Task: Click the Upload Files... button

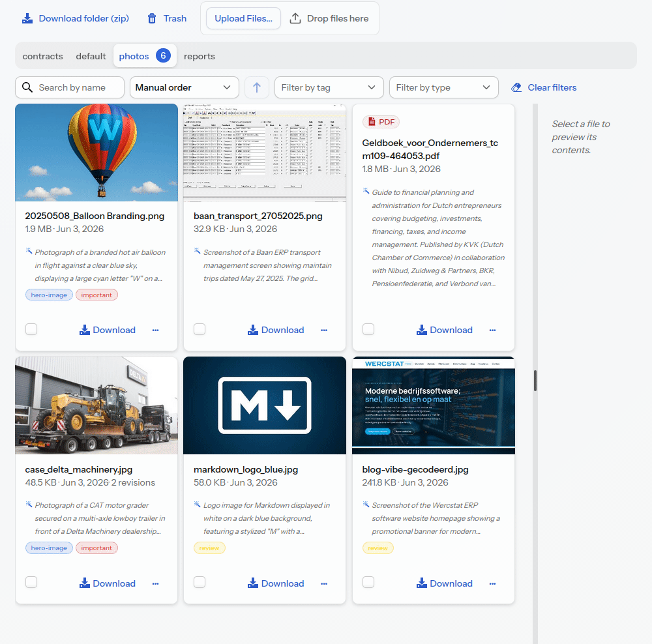Action: [243, 18]
